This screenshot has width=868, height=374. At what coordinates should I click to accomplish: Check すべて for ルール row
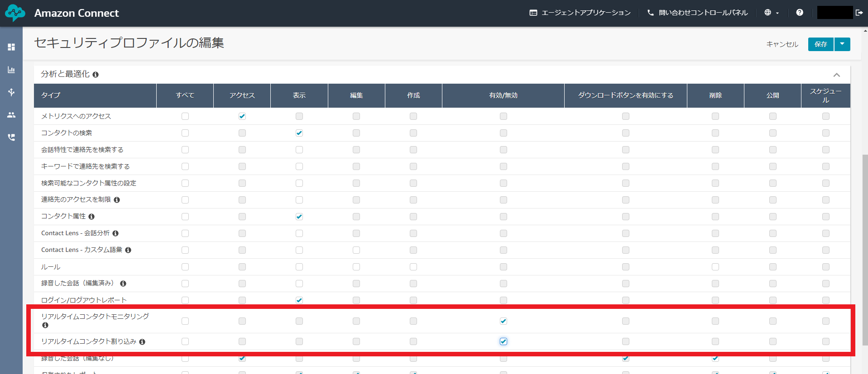point(185,267)
